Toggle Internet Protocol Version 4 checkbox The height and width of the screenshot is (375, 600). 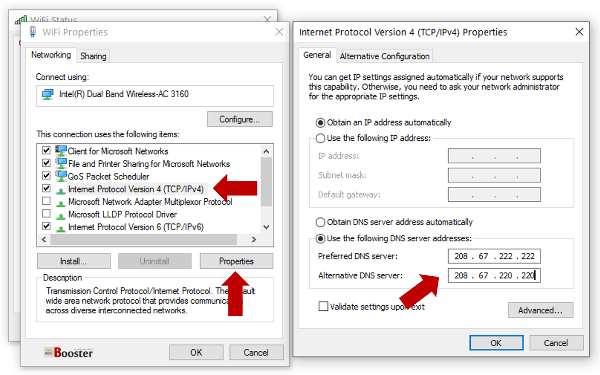tap(46, 188)
